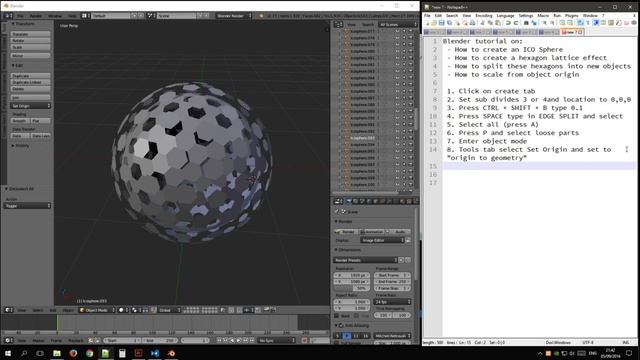This screenshot has width=640, height=360.
Task: Open the Display Image Editor dropdown
Action: [x=382, y=240]
